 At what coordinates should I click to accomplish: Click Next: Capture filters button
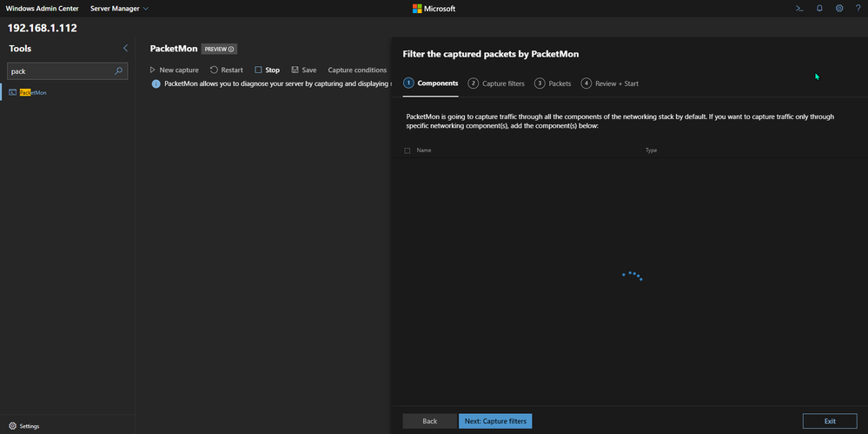pos(495,421)
